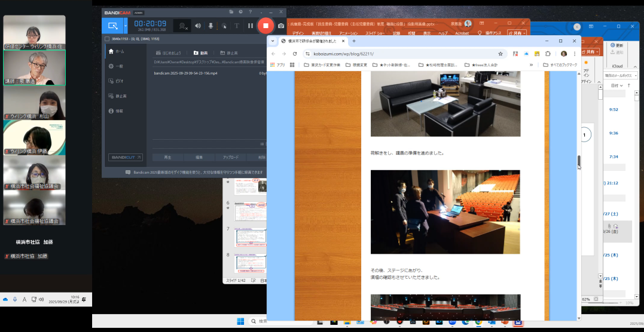Open Chrome's extensions puzzle icon
The width and height of the screenshot is (644, 332).
548,53
